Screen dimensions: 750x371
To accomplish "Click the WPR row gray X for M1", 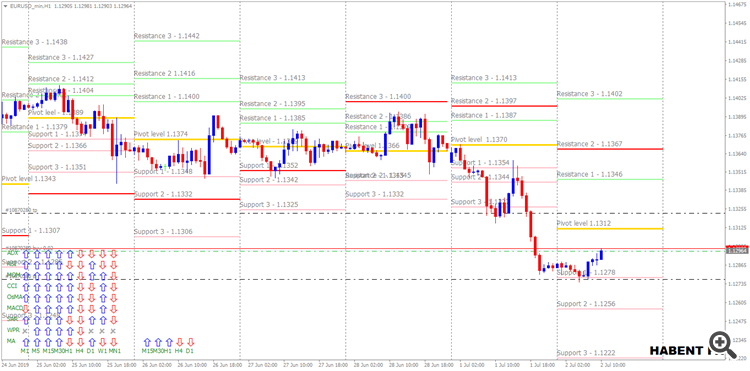I will 25,331.
